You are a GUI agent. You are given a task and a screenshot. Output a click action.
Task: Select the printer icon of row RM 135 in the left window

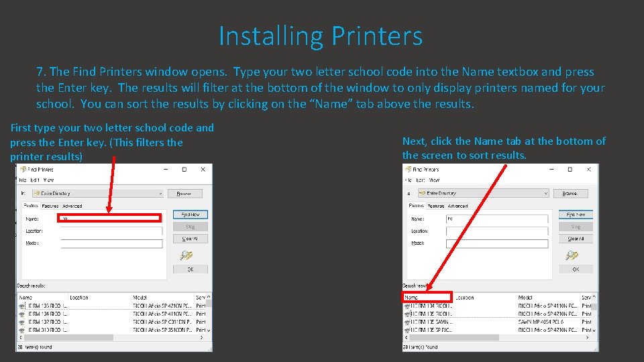pyautogui.click(x=21, y=306)
